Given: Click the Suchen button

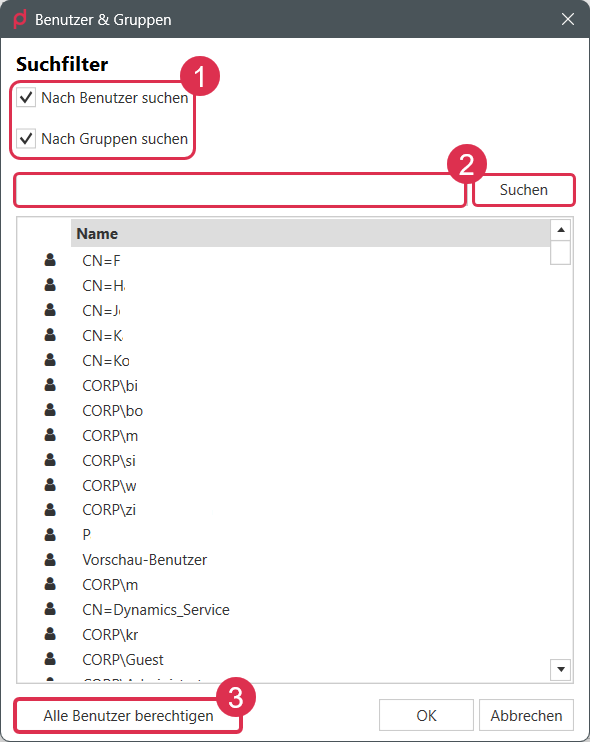Looking at the screenshot, I should 524,190.
